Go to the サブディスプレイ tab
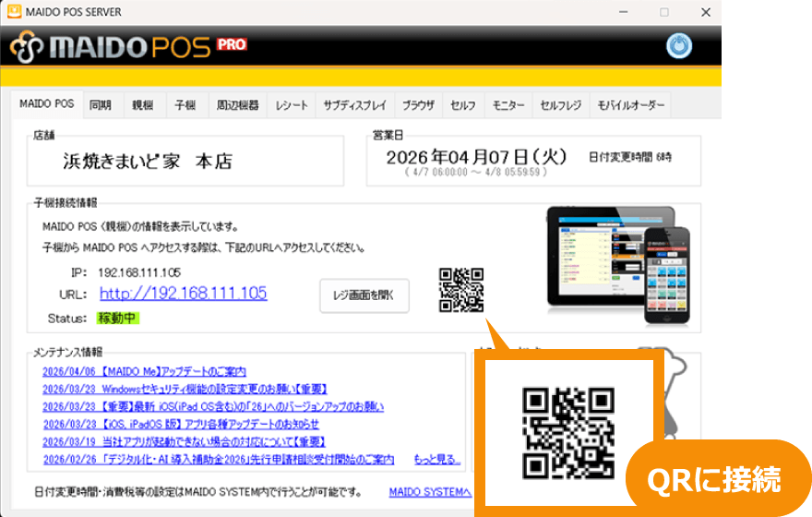This screenshot has width=812, height=517. (354, 105)
